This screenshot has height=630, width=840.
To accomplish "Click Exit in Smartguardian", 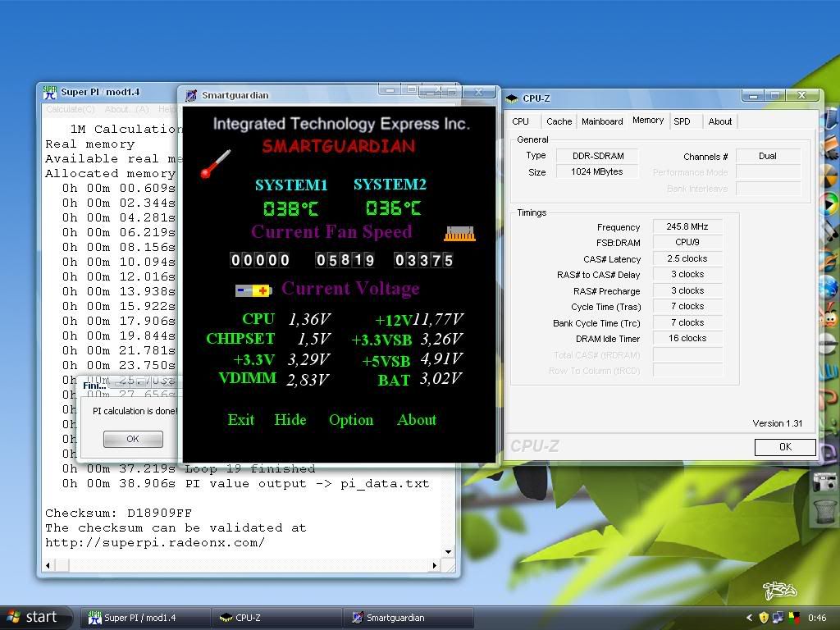I will click(x=241, y=420).
